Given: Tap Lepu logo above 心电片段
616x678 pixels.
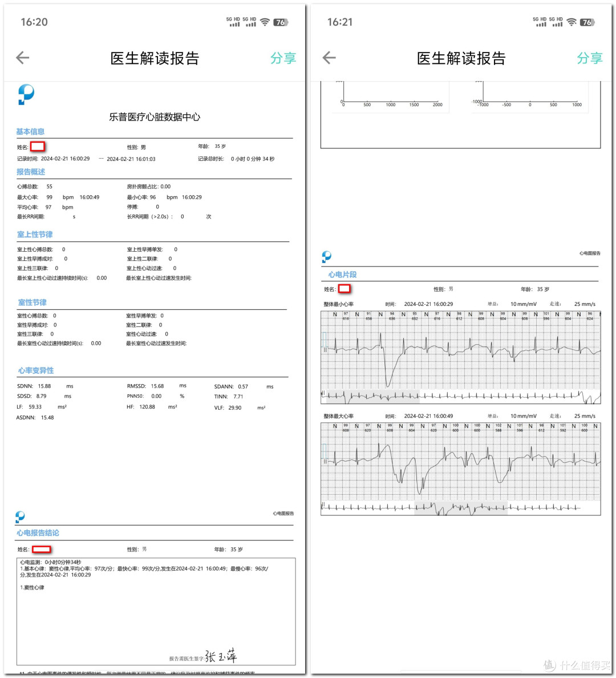Looking at the screenshot, I should pyautogui.click(x=326, y=257).
